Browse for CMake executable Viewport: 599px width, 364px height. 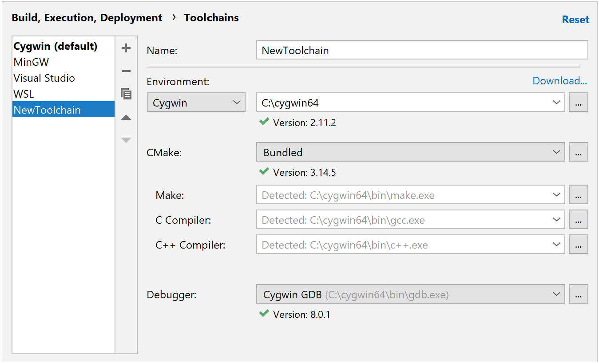(x=579, y=152)
